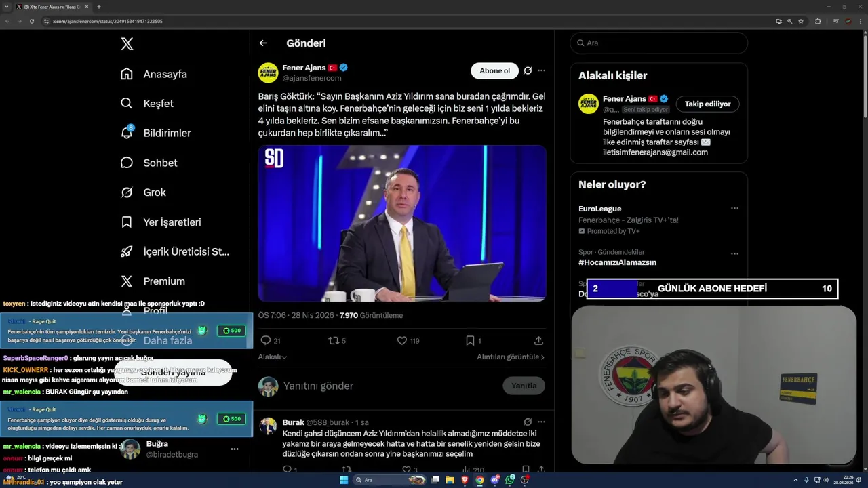Click the browser address bar URL
868x488 pixels.
[x=108, y=21]
